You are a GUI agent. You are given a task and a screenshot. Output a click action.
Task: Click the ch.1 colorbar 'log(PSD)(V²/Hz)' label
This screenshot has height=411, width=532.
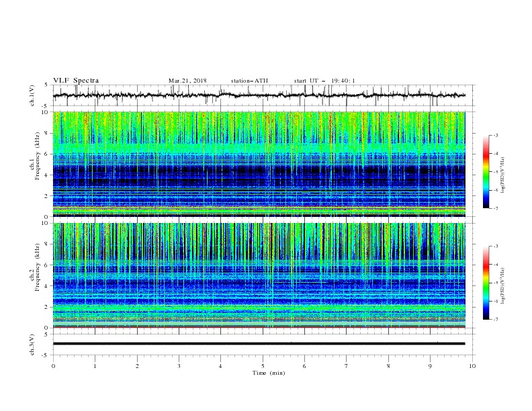click(503, 175)
